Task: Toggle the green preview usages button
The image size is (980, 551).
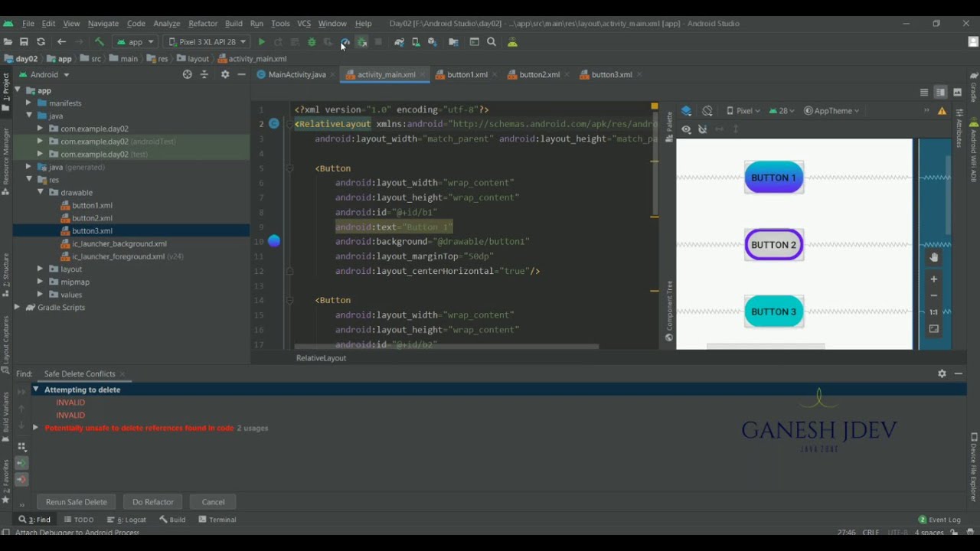Action: (21, 463)
